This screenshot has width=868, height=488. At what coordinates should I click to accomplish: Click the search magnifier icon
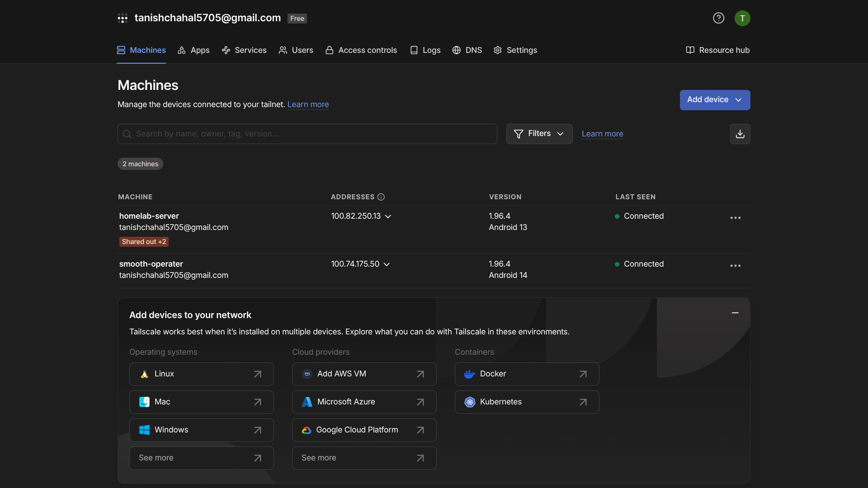[127, 134]
